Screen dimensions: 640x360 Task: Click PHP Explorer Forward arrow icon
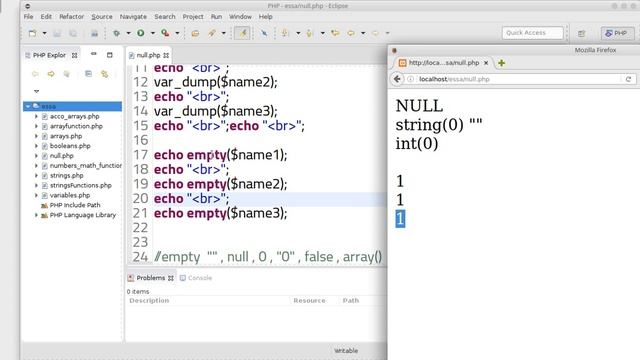coord(51,74)
